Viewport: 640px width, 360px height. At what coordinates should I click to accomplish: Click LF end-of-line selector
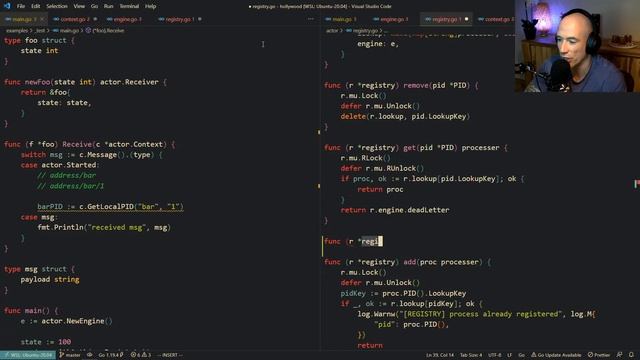(509, 355)
